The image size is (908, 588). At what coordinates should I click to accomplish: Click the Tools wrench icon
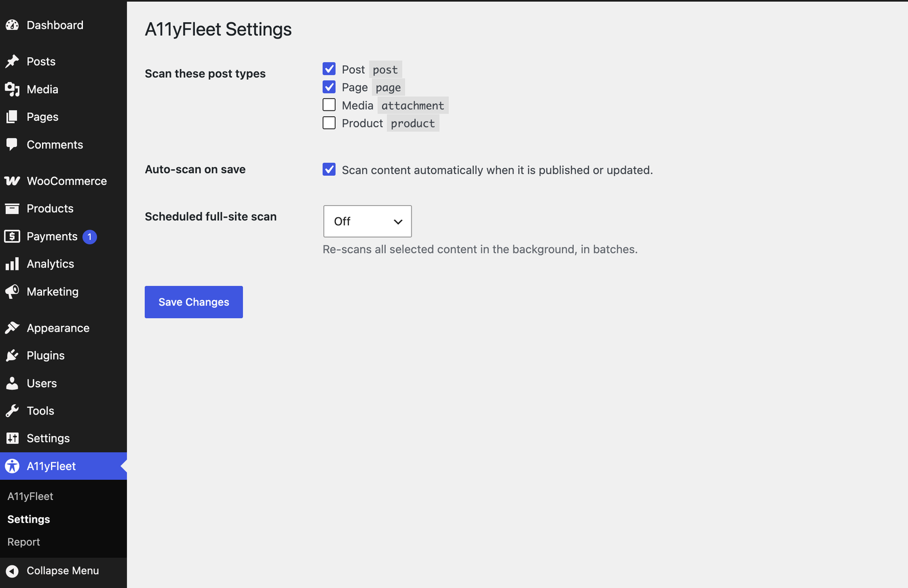tap(12, 411)
